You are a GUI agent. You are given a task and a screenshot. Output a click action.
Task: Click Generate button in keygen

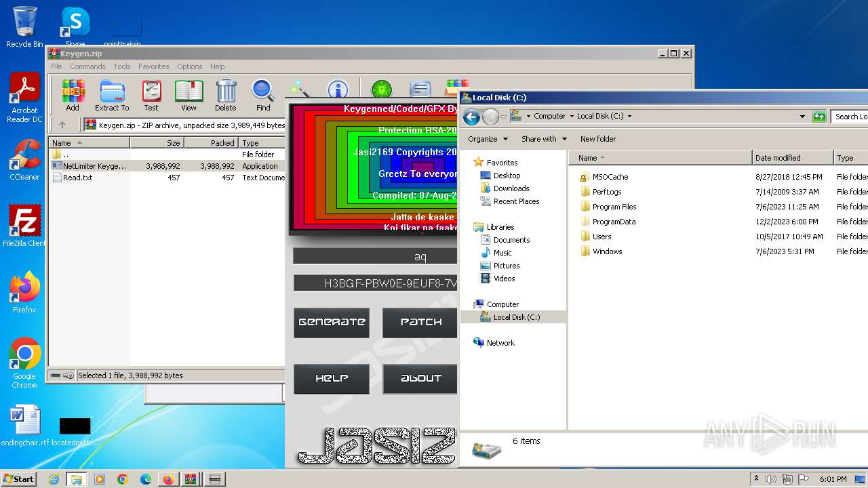pyautogui.click(x=332, y=323)
